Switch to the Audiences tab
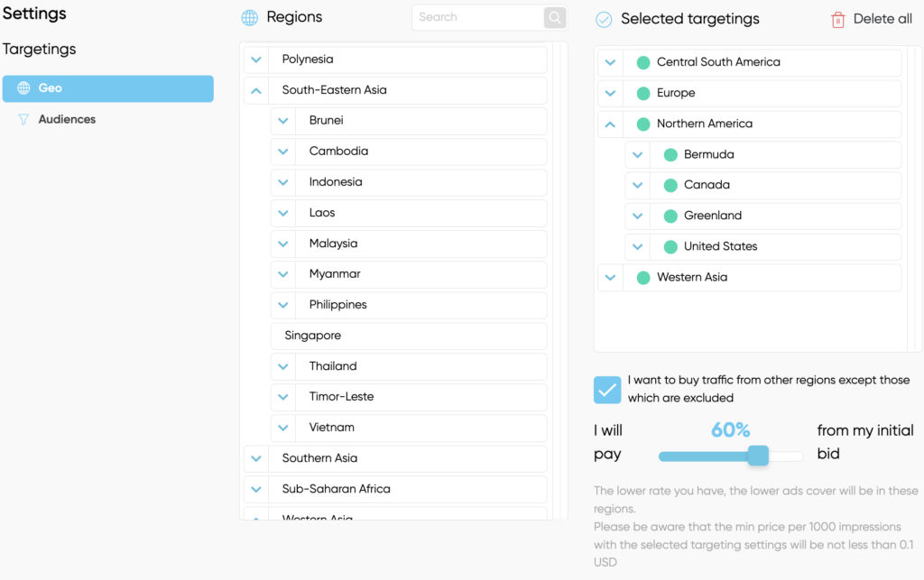The height and width of the screenshot is (580, 924). (x=67, y=119)
